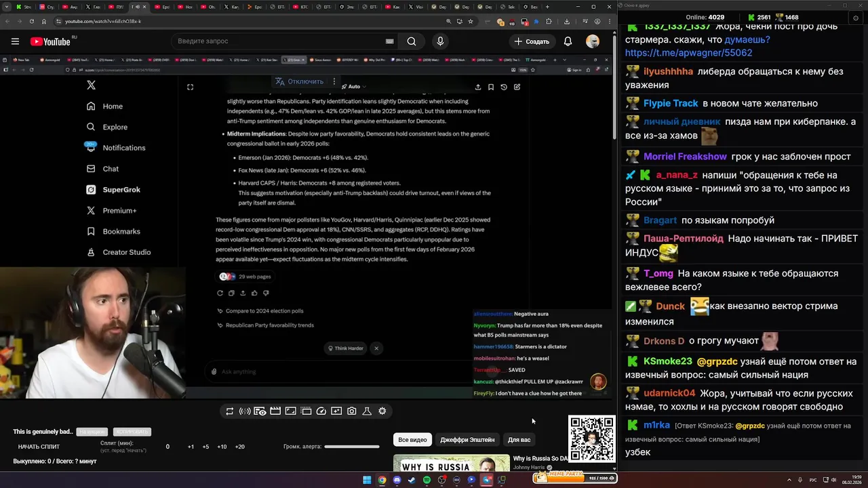Switch to the Visi browser tab
The width and height of the screenshot is (868, 488).
(x=416, y=7)
